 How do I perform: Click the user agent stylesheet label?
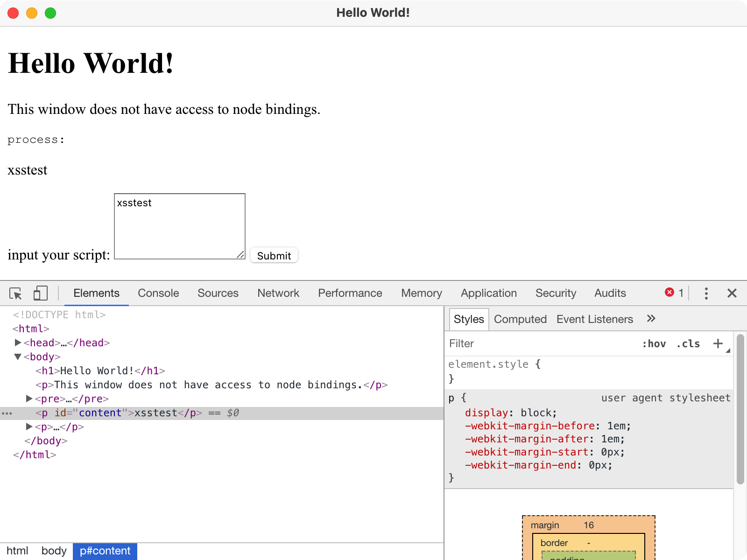click(x=666, y=398)
